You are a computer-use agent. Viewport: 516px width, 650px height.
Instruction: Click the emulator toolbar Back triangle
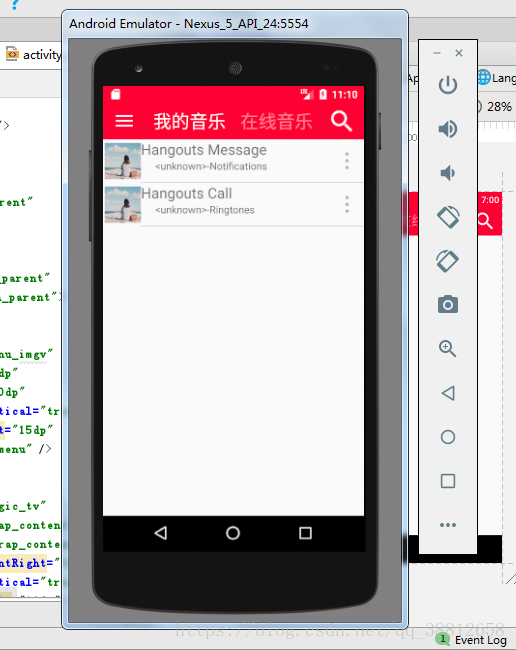[x=448, y=393]
